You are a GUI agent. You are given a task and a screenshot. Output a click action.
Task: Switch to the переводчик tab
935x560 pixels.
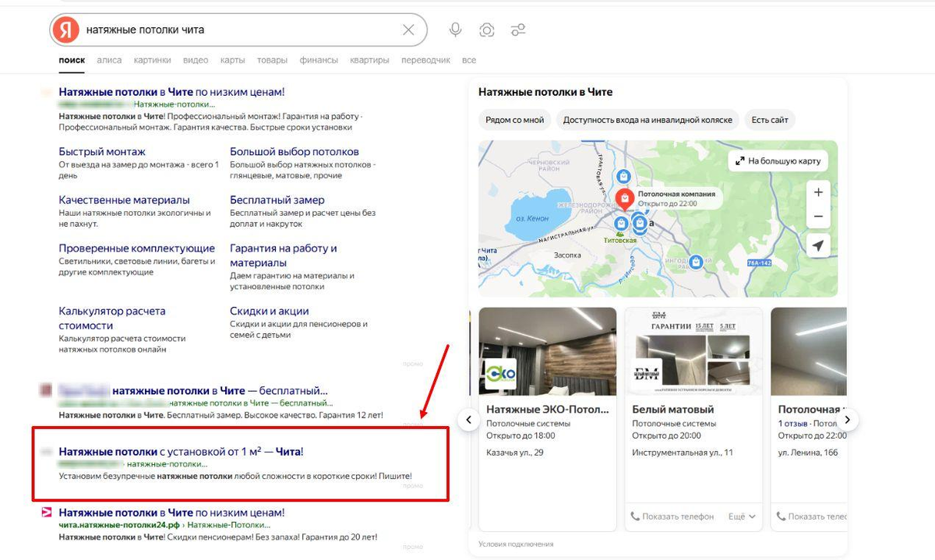coord(426,60)
